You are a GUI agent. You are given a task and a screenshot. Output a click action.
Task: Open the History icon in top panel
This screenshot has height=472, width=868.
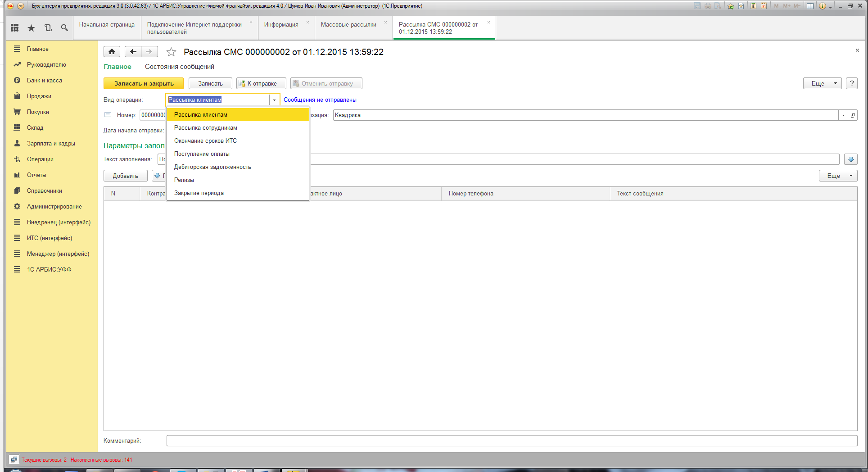point(48,28)
